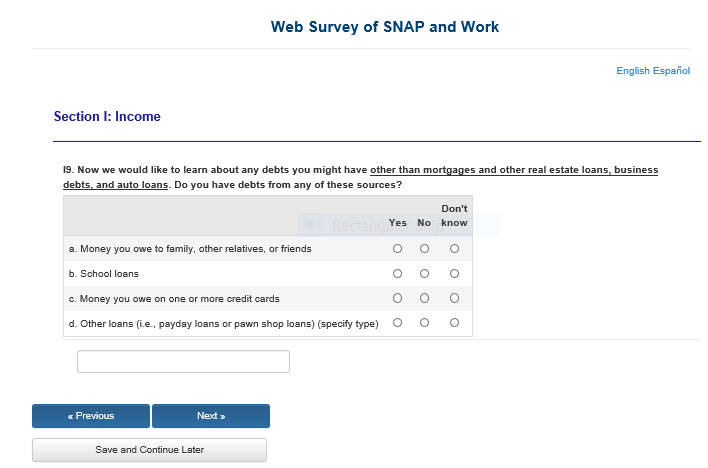Image resolution: width=708 pixels, height=468 pixels.
Task: Choose Don't know for family debts
Action: [454, 248]
